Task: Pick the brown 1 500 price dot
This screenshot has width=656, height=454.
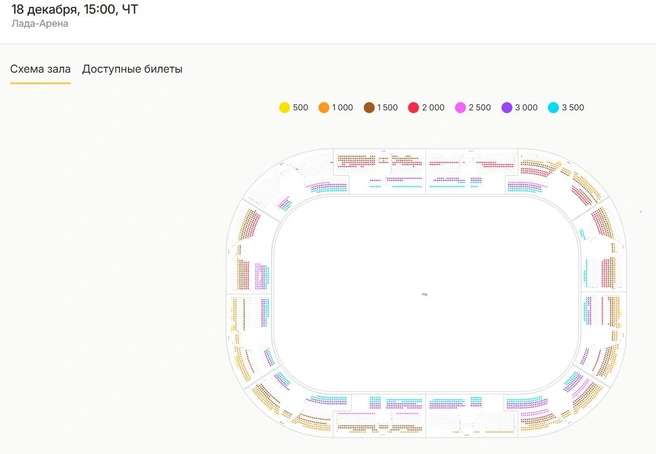Action: coord(369,108)
